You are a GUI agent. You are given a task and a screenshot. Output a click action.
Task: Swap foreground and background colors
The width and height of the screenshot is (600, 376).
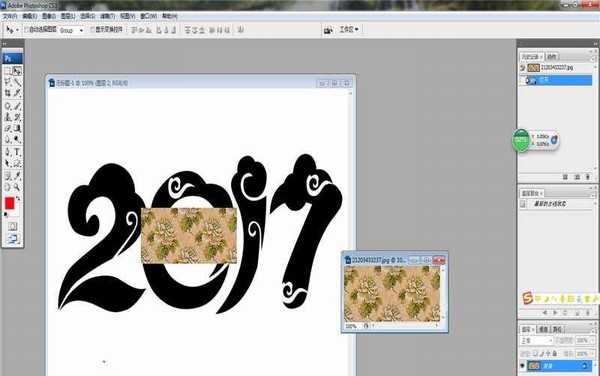[x=18, y=199]
